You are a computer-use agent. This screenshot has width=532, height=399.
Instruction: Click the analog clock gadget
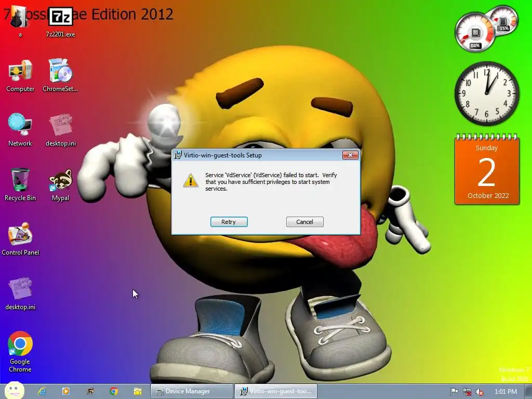pos(487,93)
